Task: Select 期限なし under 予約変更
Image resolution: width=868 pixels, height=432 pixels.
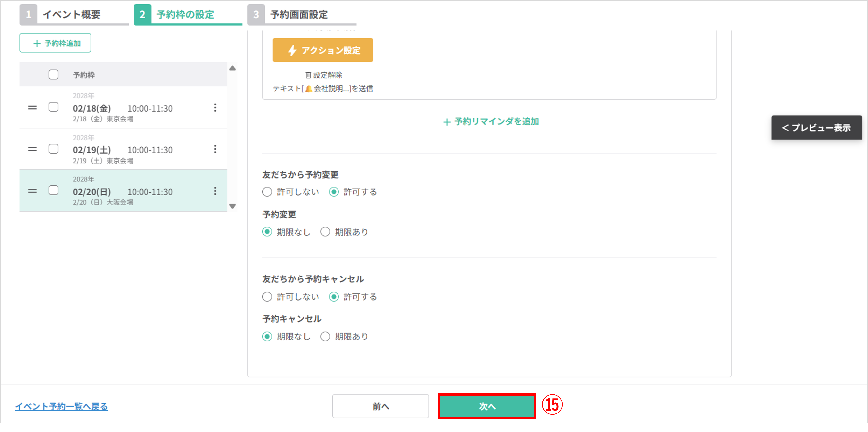Action: [x=267, y=232]
